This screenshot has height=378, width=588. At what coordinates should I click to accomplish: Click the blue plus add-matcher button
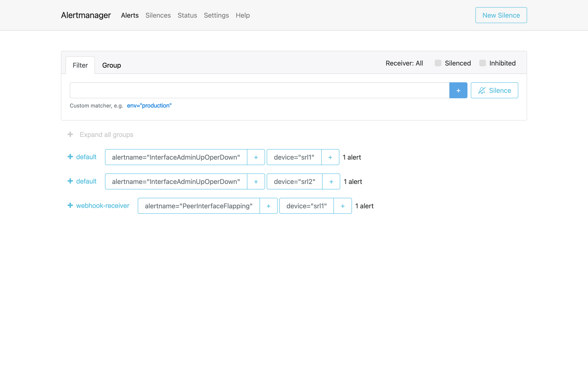(458, 90)
